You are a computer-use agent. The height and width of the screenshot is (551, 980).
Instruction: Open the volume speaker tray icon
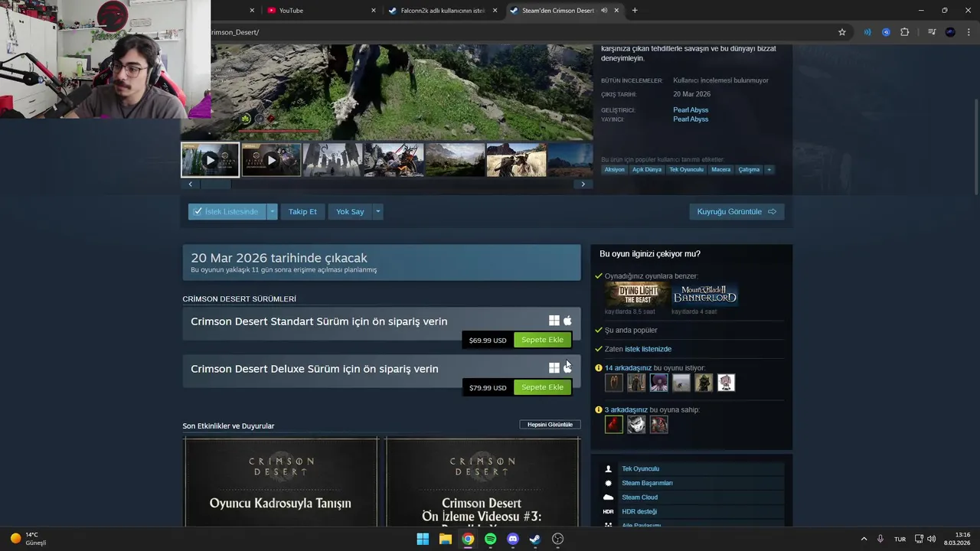tap(931, 539)
